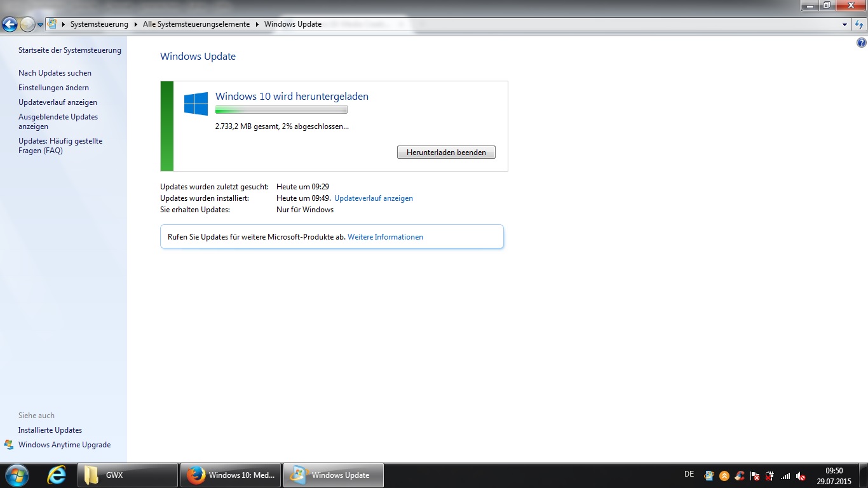This screenshot has width=868, height=488.
Task: Expand the arrow before Systemsteuerung in breadcrumb
Action: coord(64,24)
